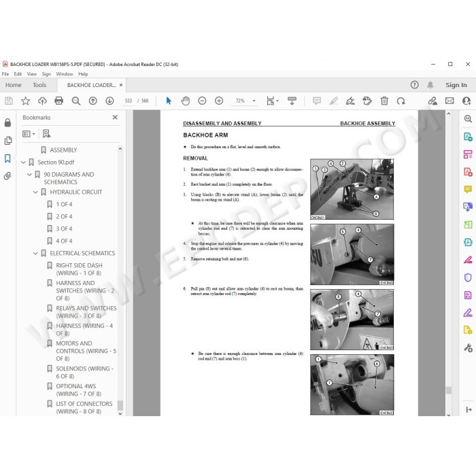This screenshot has width=476, height=476.
Task: Open the find text magnifier icon
Action: pyautogui.click(x=76, y=101)
